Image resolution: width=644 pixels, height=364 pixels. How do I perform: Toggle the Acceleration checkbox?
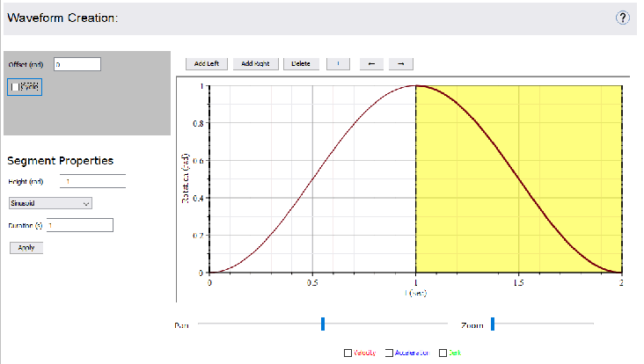click(x=391, y=353)
